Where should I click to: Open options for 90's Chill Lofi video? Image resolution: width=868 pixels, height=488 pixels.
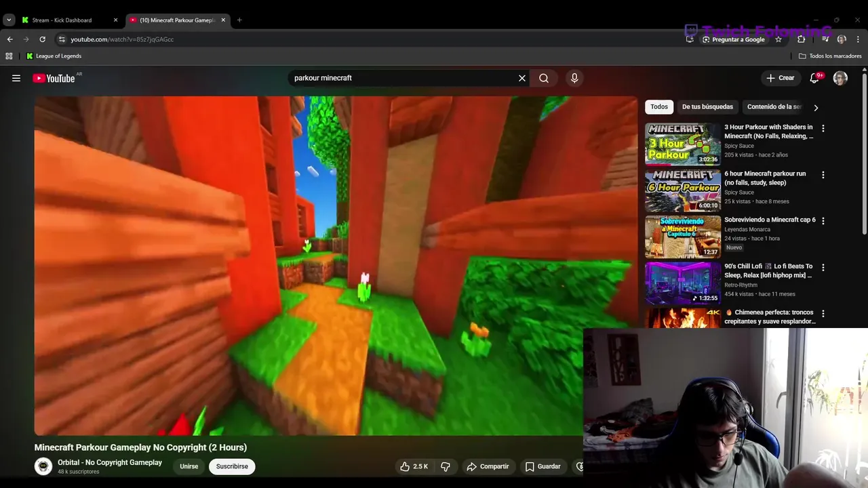[x=823, y=268]
